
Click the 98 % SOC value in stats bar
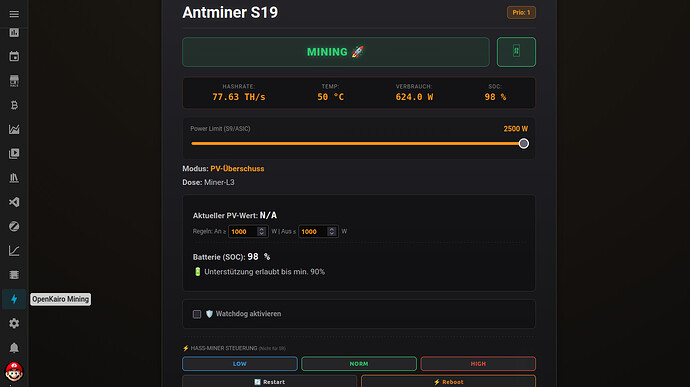point(495,97)
